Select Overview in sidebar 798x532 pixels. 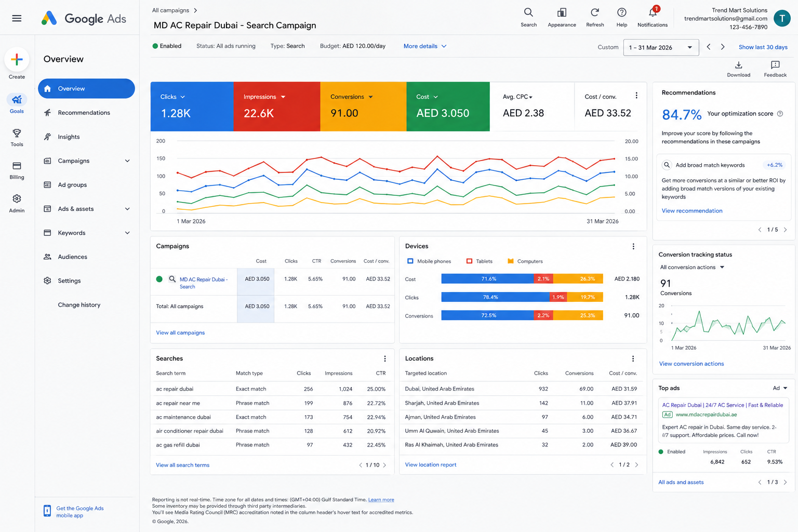tap(86, 88)
